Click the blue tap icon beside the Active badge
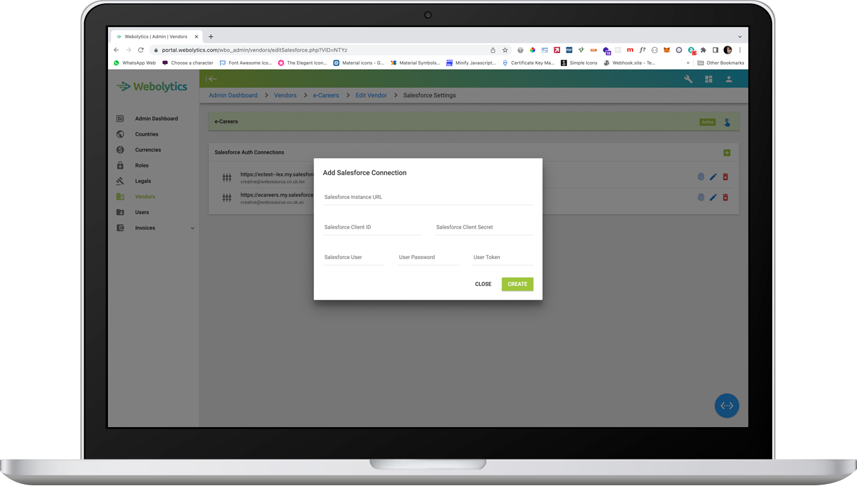 point(727,122)
